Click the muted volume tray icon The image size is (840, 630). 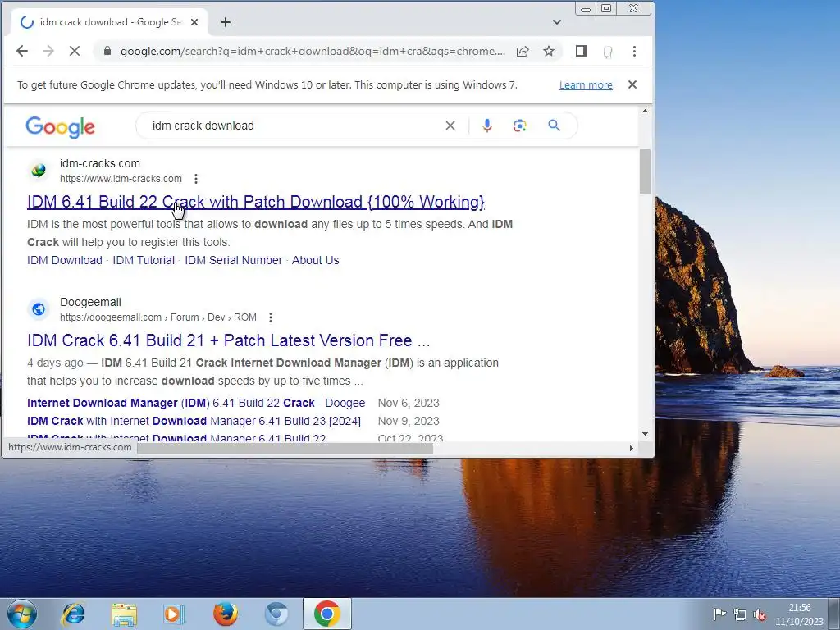click(x=759, y=614)
